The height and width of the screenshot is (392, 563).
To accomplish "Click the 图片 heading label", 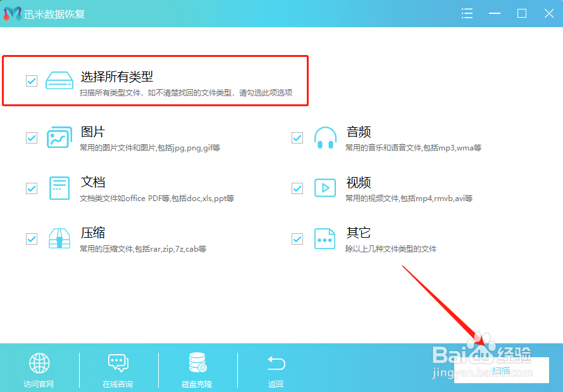I will click(x=92, y=132).
